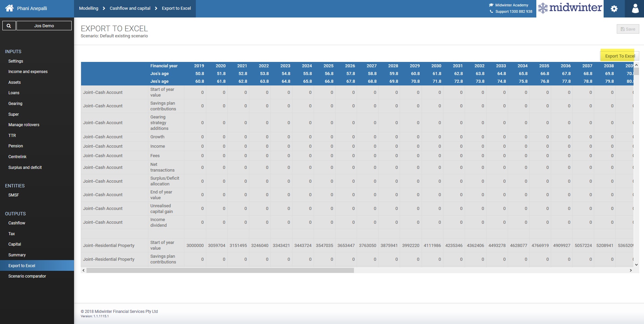
Task: Open Summary output in sidebar
Action: (x=17, y=255)
